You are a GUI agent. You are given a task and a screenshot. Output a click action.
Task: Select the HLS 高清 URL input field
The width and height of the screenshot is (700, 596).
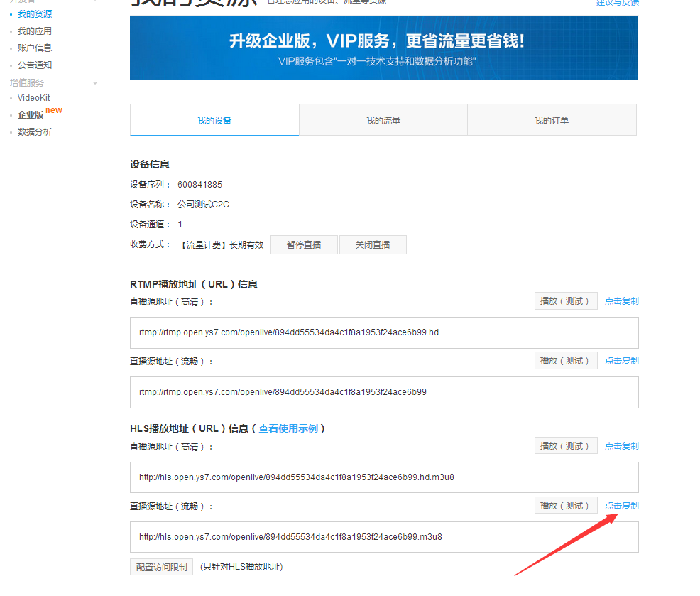[x=383, y=477]
